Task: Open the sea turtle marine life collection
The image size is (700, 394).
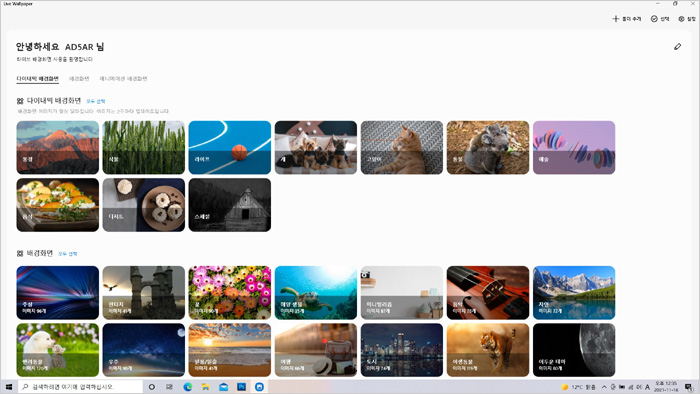Action: [x=316, y=293]
